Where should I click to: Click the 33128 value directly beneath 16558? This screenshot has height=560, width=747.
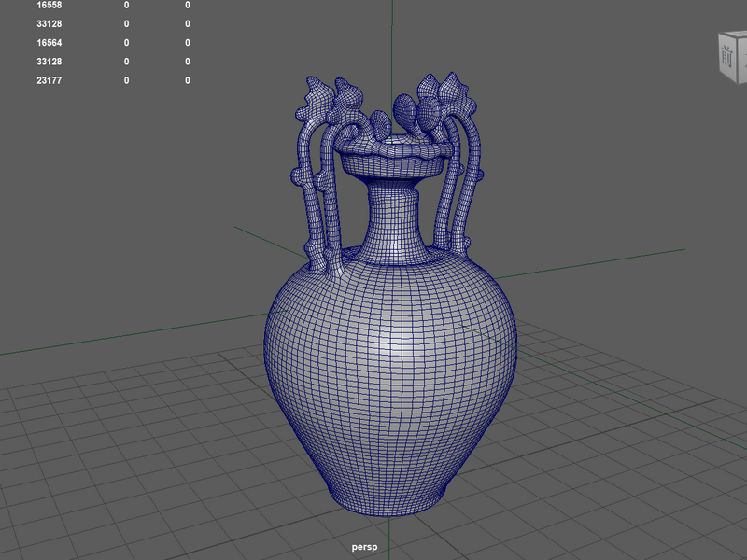[49, 24]
